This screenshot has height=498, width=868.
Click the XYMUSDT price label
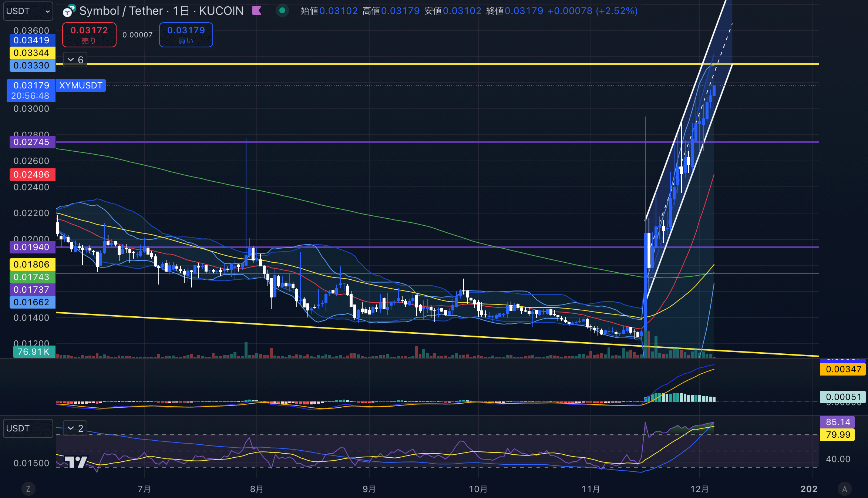coord(81,85)
